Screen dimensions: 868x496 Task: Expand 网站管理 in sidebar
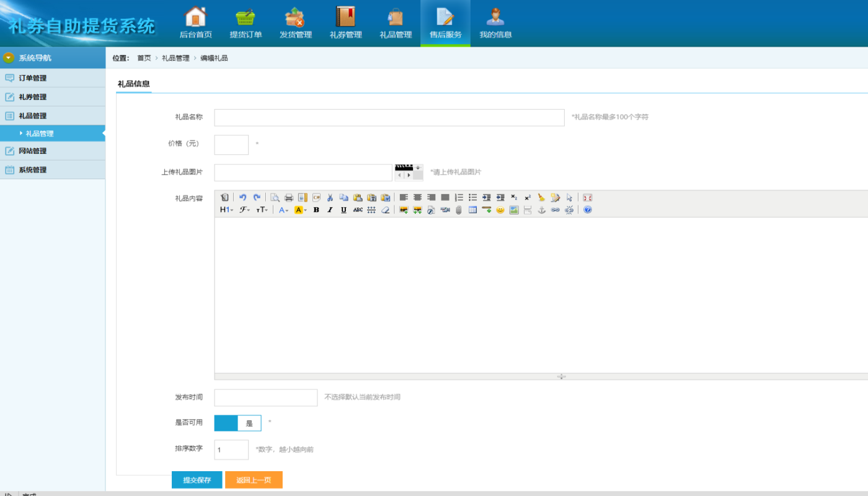point(53,151)
